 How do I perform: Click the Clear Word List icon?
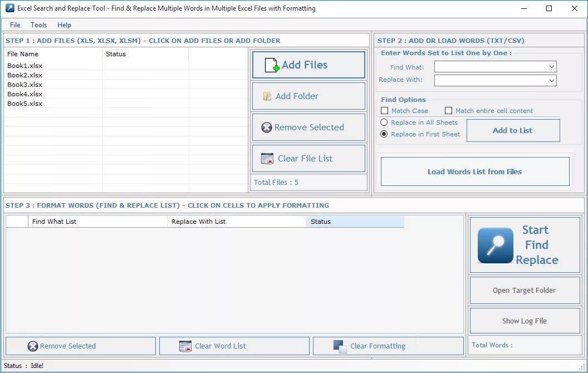(x=185, y=346)
